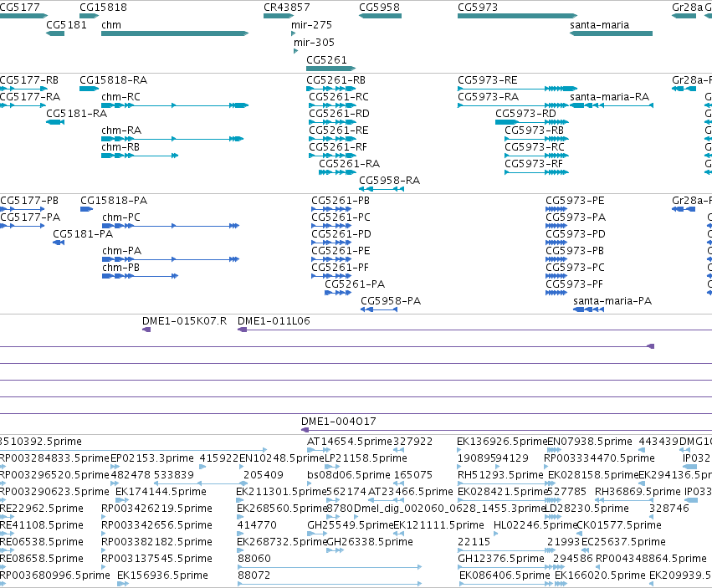
Task: Click the CG5181 gene label
Action: click(66, 24)
